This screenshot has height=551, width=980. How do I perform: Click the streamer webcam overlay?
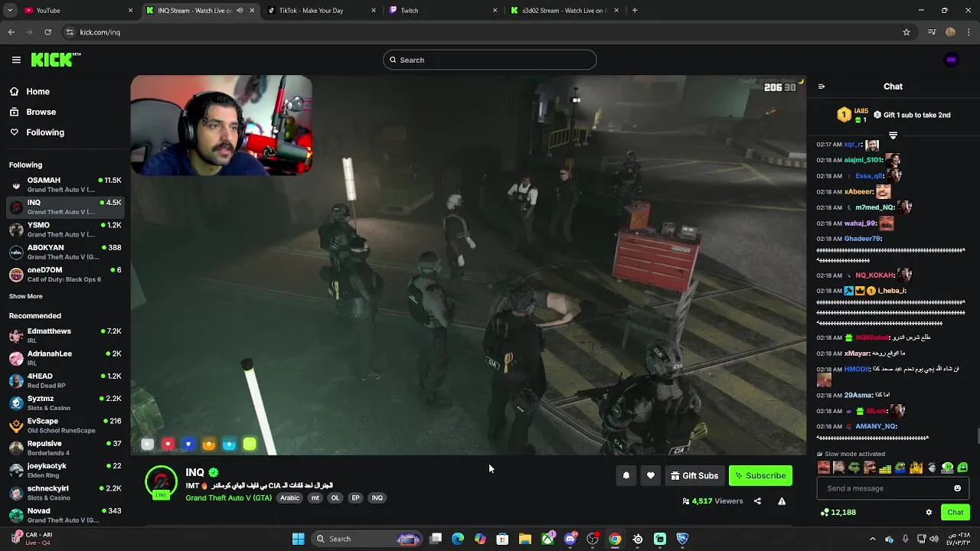coord(221,125)
